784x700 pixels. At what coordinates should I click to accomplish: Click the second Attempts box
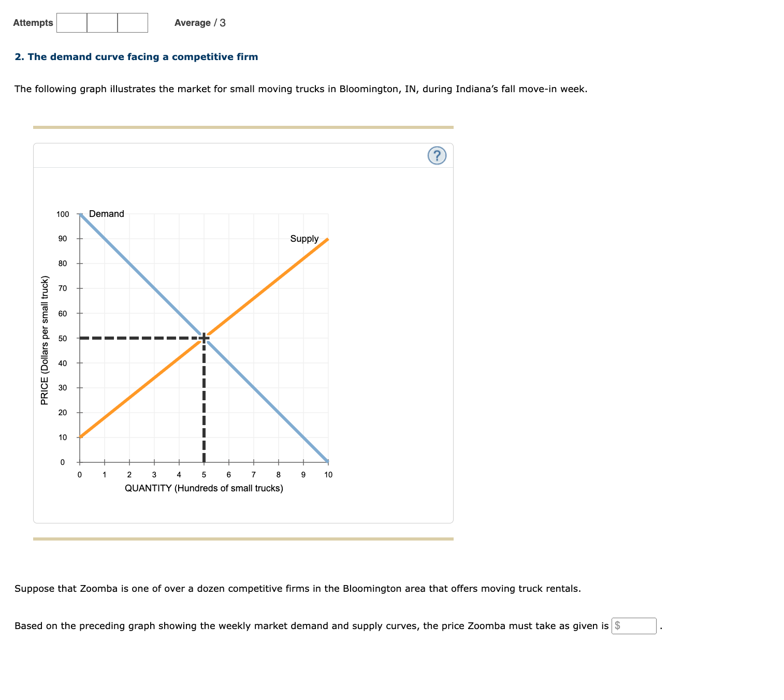coord(102,22)
